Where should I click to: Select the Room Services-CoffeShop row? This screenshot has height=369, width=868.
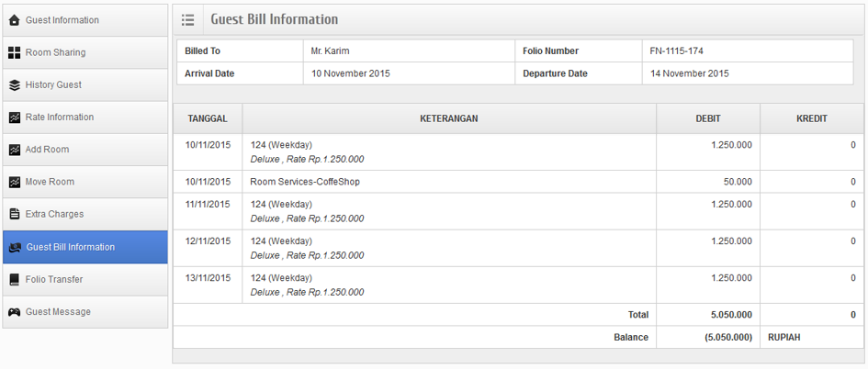point(305,182)
